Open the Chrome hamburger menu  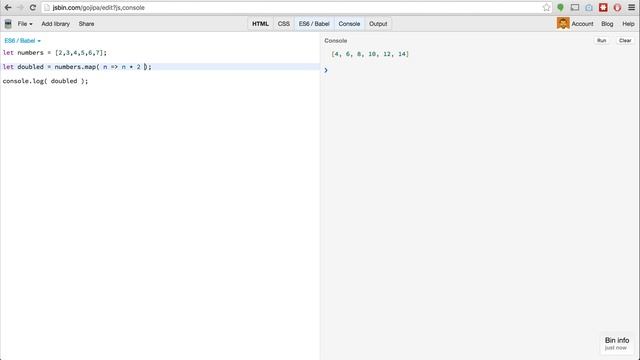(631, 7)
